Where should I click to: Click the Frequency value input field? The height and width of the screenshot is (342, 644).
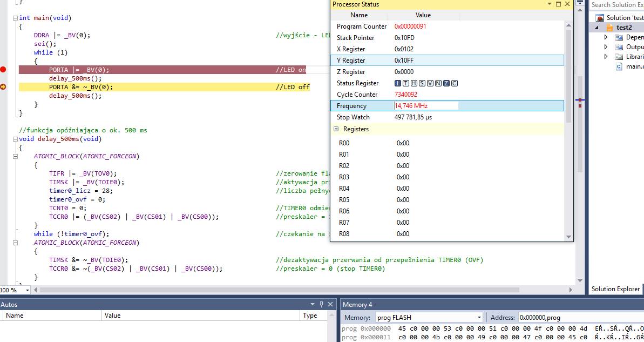(x=426, y=106)
